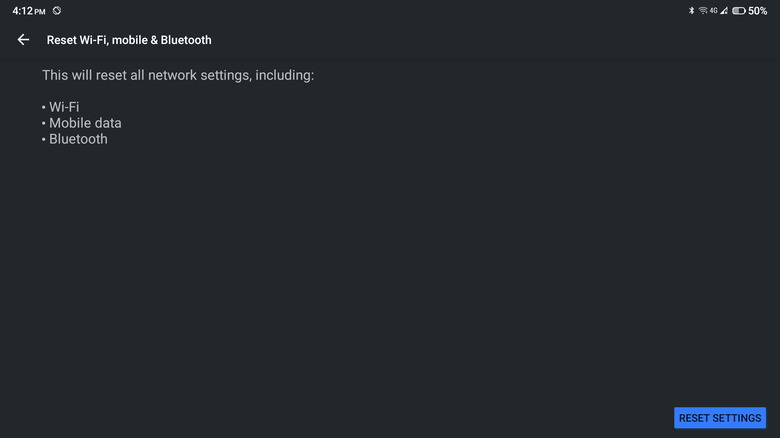Click 'This will reset all network settings' text
Image resolution: width=780 pixels, height=438 pixels.
(178, 76)
